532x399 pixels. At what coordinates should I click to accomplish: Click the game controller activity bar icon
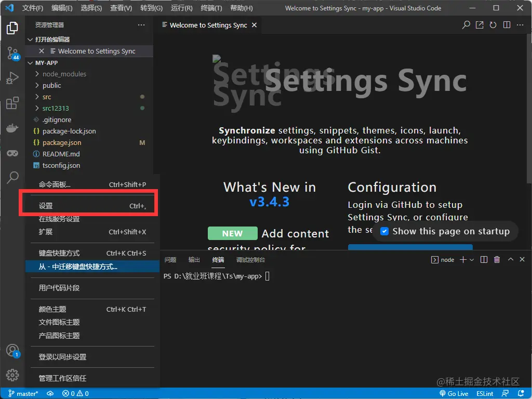pos(12,153)
